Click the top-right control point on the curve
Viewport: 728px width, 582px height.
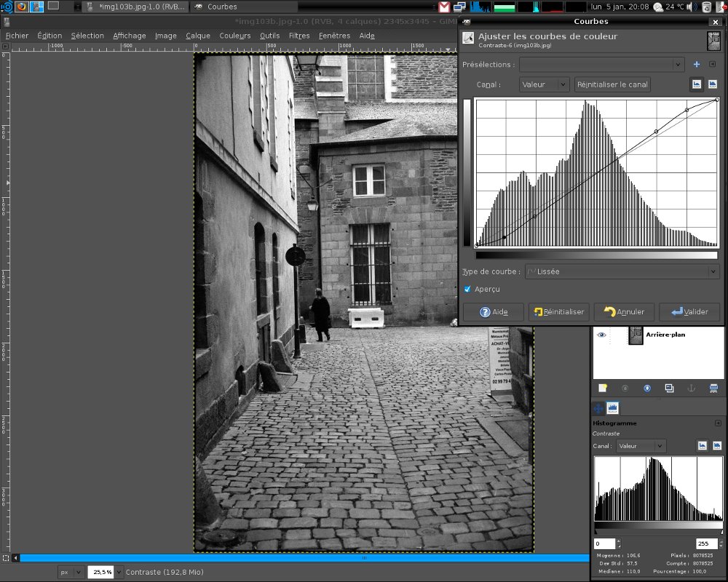click(x=717, y=100)
